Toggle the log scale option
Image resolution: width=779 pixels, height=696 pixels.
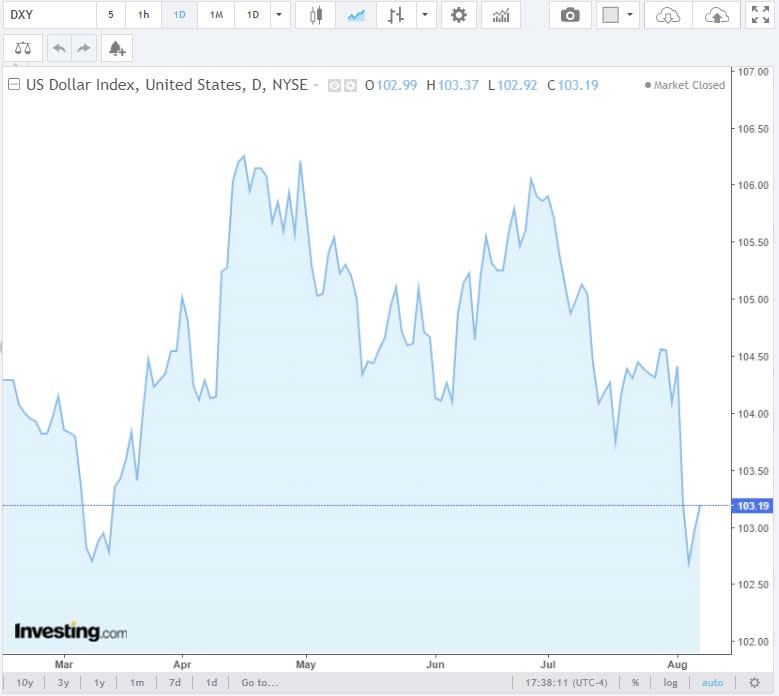670,683
